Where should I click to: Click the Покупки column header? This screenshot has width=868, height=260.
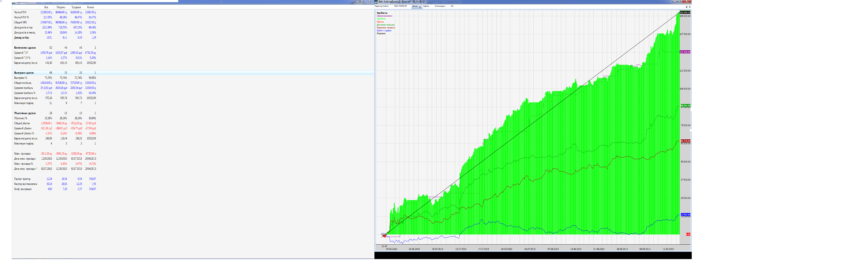point(61,7)
